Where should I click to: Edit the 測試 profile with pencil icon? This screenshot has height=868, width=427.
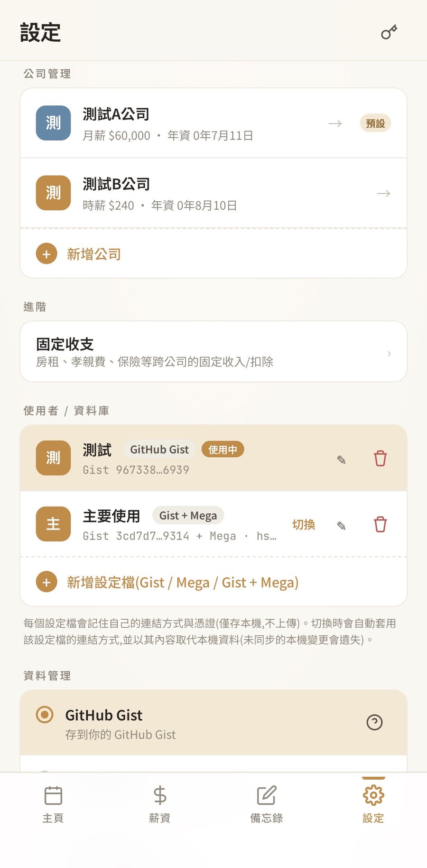pos(341,459)
